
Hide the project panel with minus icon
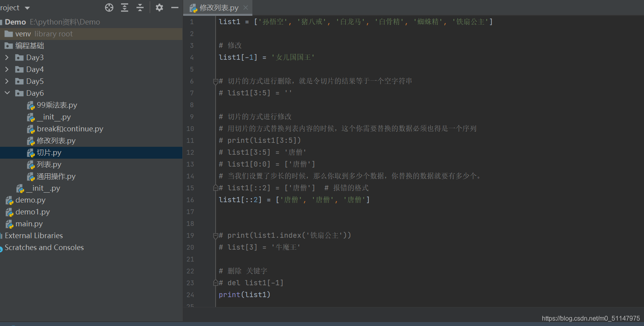coord(175,8)
